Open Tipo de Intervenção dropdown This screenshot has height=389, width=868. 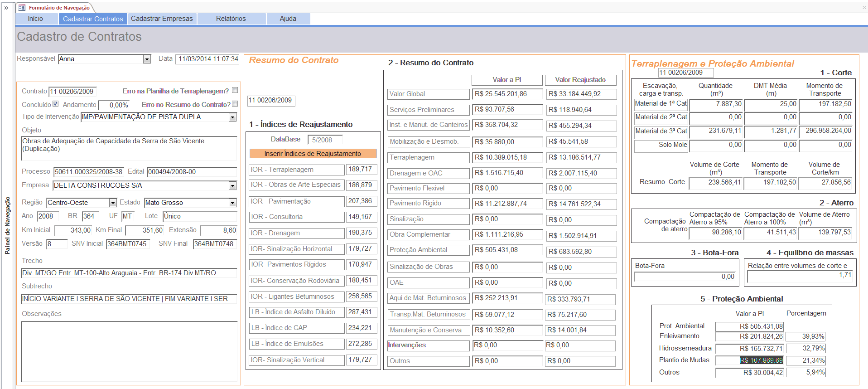point(232,117)
